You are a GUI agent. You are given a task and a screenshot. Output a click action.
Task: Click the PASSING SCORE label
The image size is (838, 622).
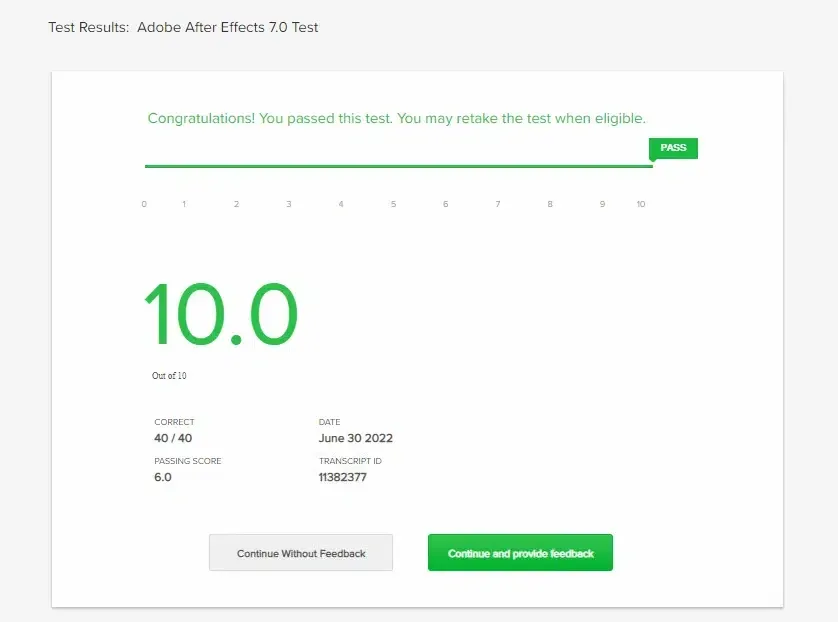click(188, 461)
